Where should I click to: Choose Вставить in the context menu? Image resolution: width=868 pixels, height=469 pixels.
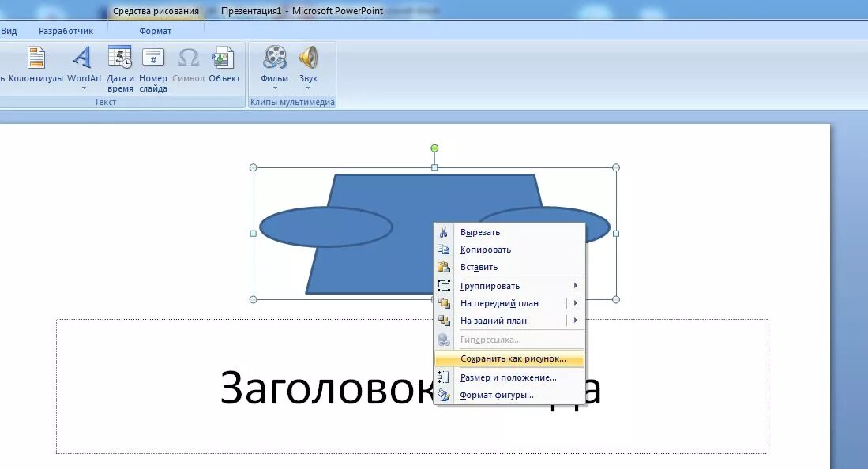click(509, 267)
